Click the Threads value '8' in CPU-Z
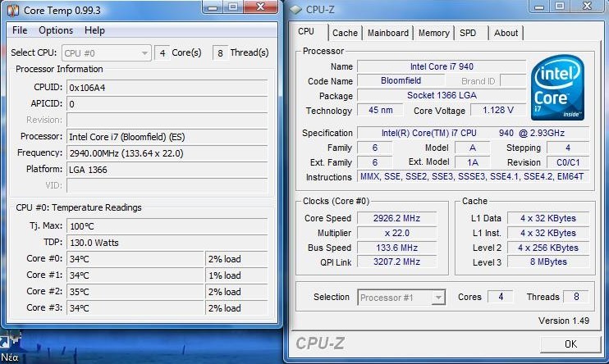 pyautogui.click(x=576, y=297)
